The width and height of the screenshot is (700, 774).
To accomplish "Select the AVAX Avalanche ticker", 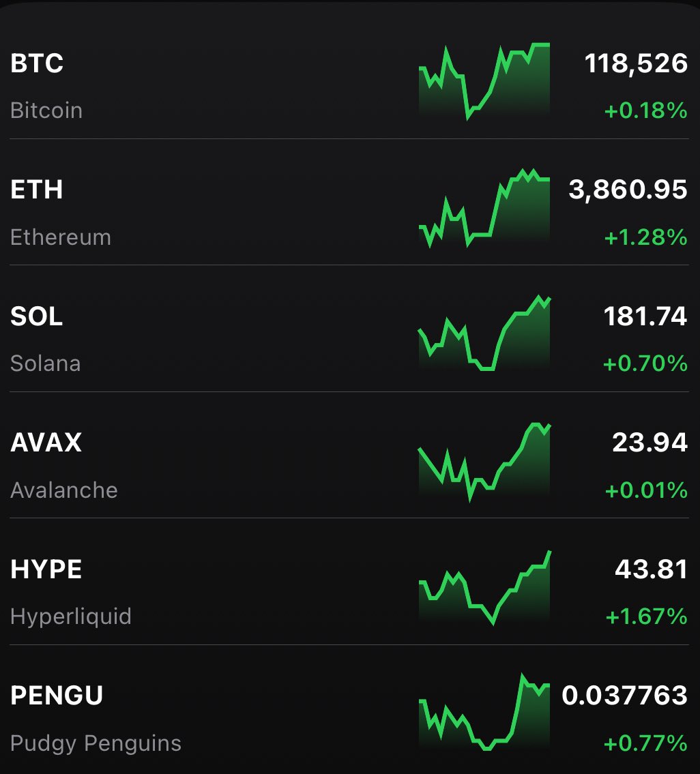I will pos(350,455).
